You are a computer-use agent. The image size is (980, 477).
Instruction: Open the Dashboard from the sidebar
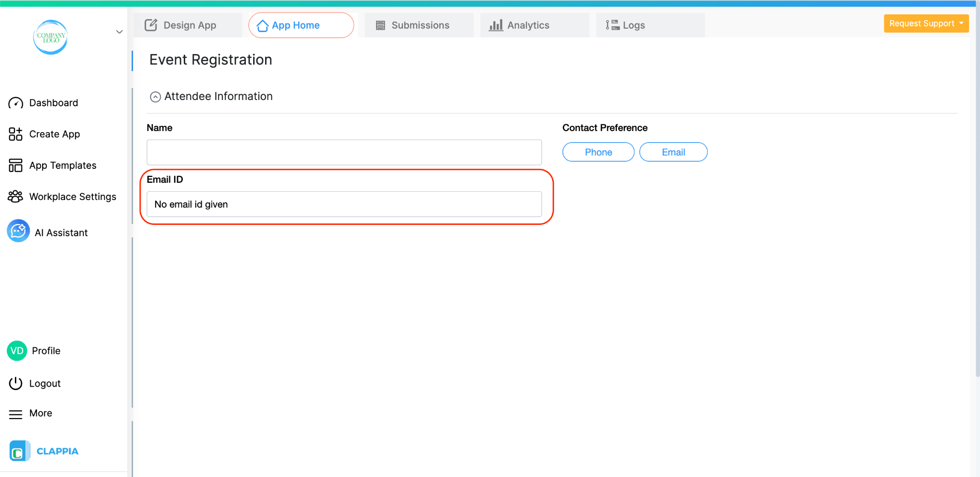tap(53, 102)
